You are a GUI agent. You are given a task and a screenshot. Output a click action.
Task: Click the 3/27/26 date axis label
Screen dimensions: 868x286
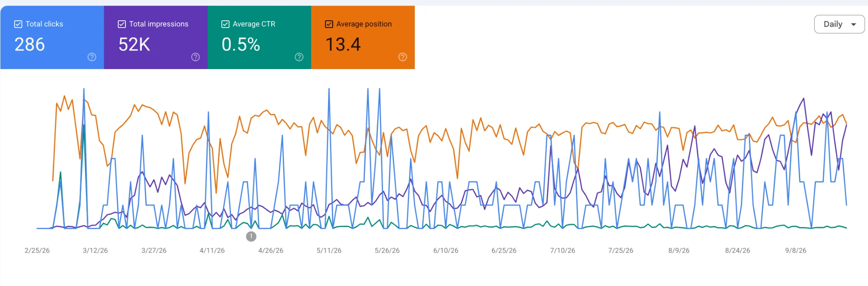coord(154,250)
